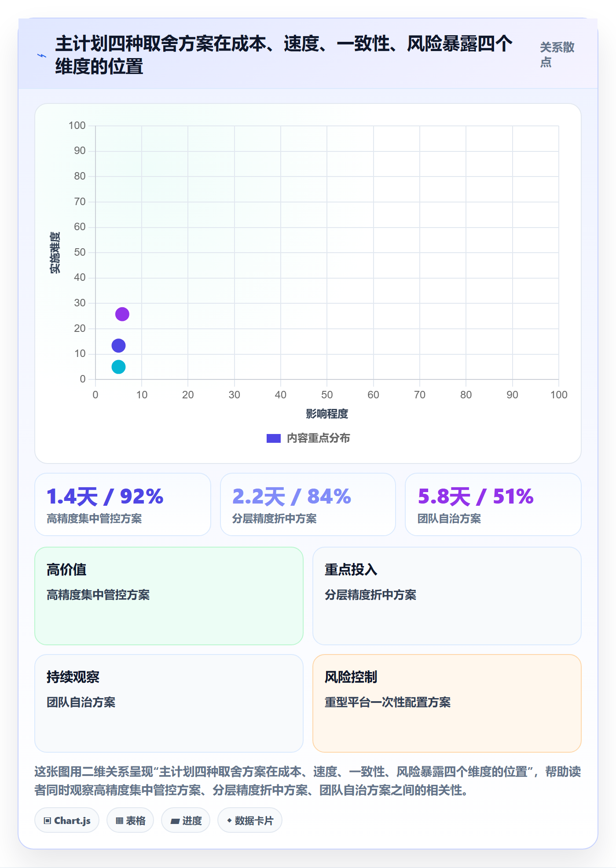
Task: Click the description paragraph below the cards
Action: [308, 781]
